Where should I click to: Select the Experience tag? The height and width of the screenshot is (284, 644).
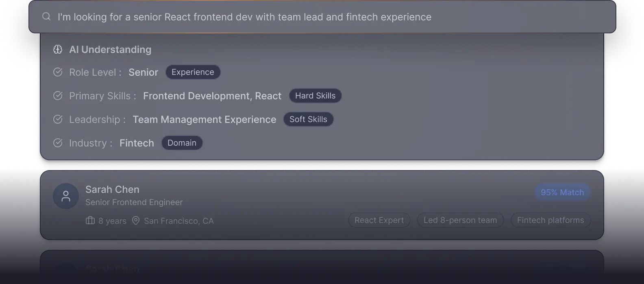click(193, 72)
